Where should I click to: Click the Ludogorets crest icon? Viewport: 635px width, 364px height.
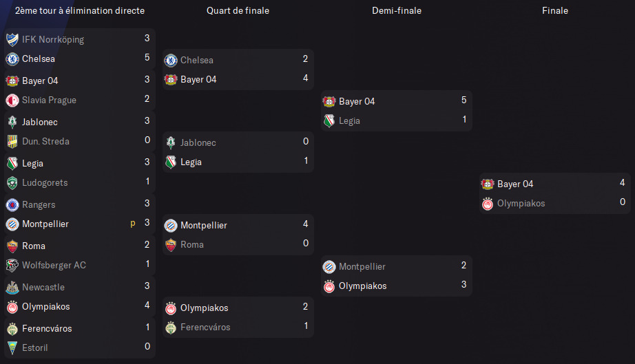point(12,183)
